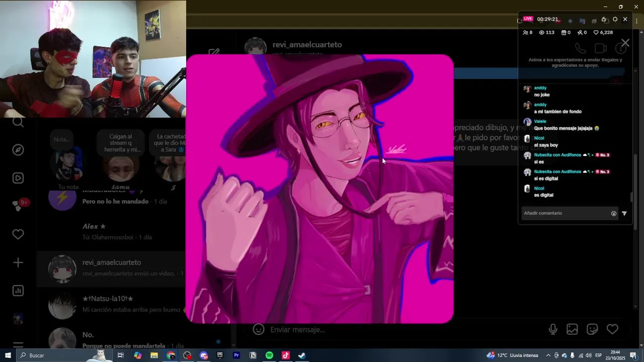Open the hamburger more menu in sidebar
The width and height of the screenshot is (644, 362).
[18, 345]
